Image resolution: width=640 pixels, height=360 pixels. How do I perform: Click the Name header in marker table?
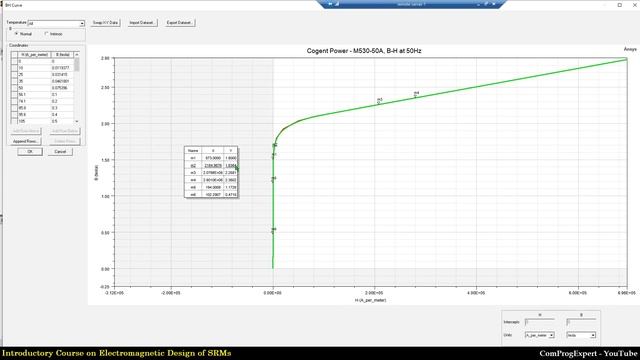[193, 151]
